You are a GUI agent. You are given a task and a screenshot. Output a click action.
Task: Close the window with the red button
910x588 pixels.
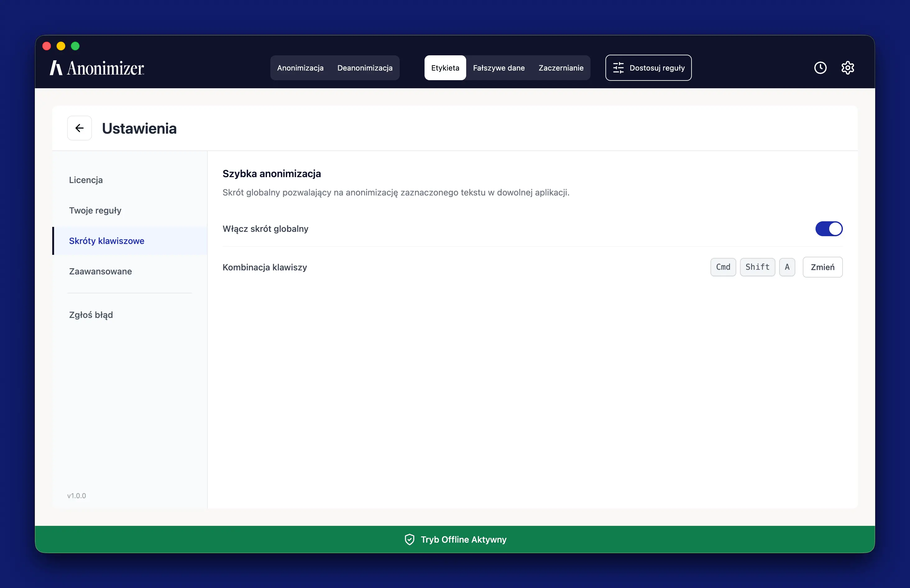pyautogui.click(x=47, y=46)
